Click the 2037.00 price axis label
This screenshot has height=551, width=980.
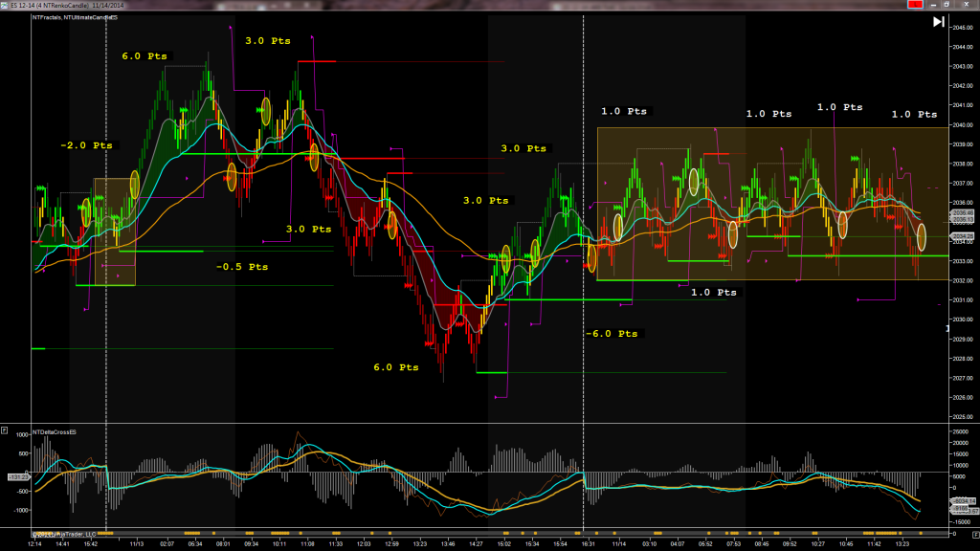click(x=963, y=184)
